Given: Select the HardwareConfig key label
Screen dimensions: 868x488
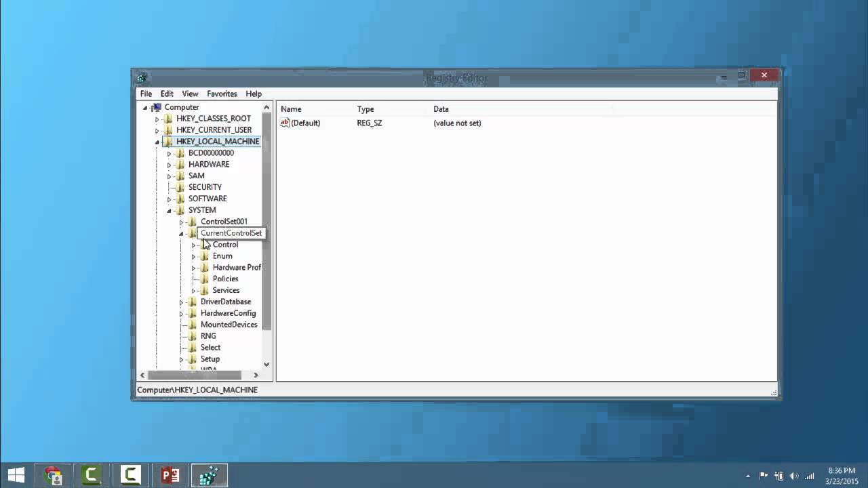Looking at the screenshot, I should 228,313.
